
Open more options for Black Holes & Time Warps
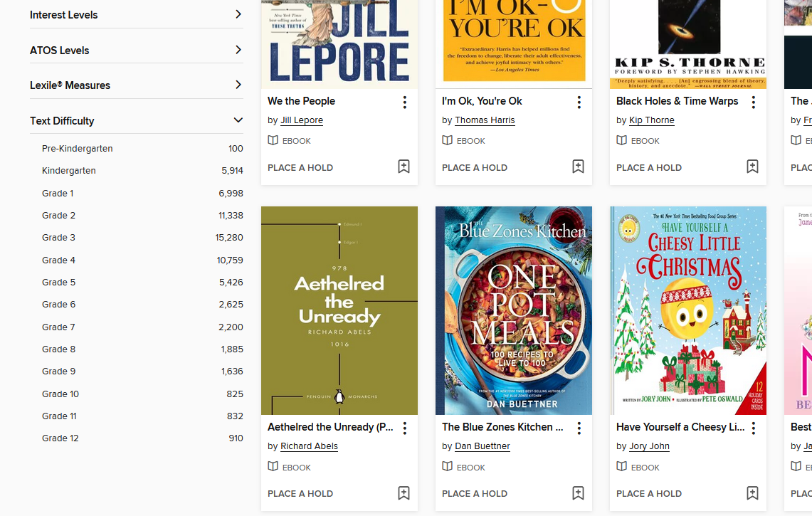tap(753, 102)
